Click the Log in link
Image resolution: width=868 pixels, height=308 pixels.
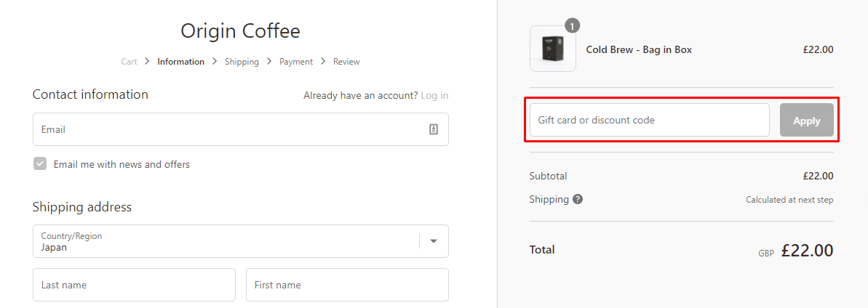coord(434,95)
